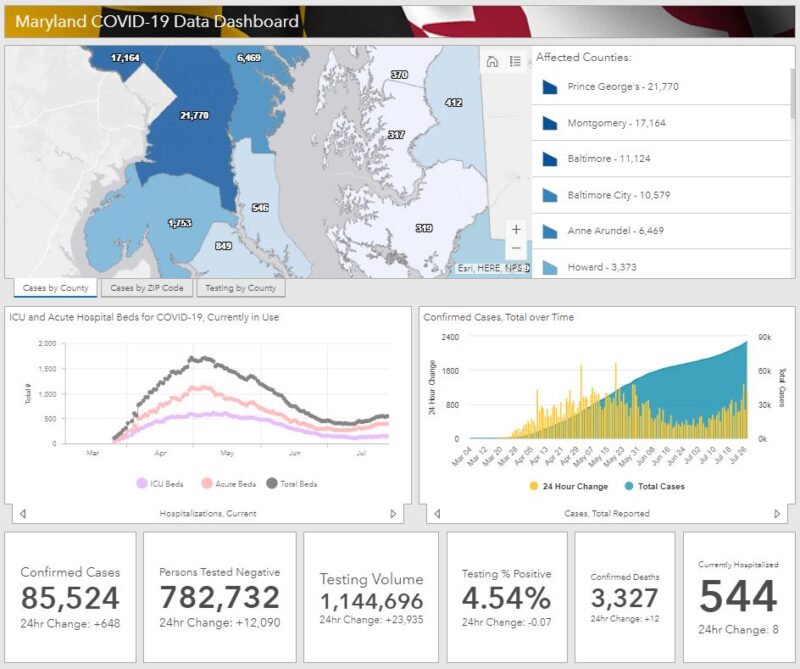Click the Baltimore City legend symbol
Image resolution: width=800 pixels, height=669 pixels.
pyautogui.click(x=549, y=195)
